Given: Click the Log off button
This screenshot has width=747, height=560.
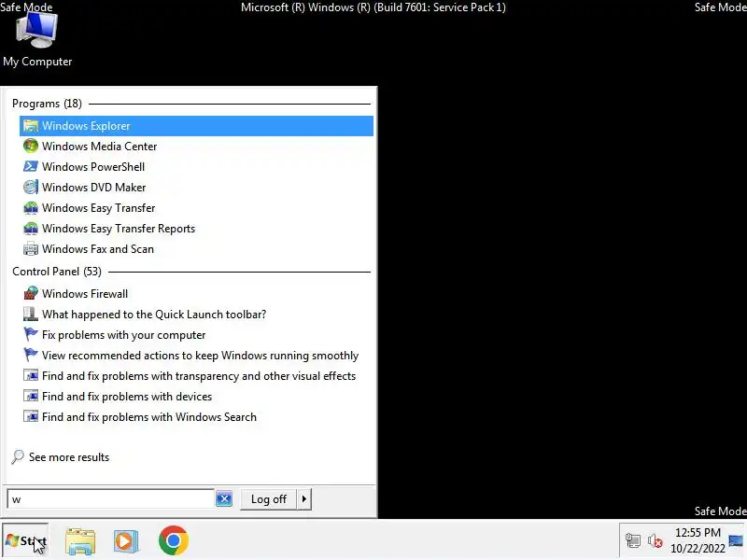Looking at the screenshot, I should 269,499.
